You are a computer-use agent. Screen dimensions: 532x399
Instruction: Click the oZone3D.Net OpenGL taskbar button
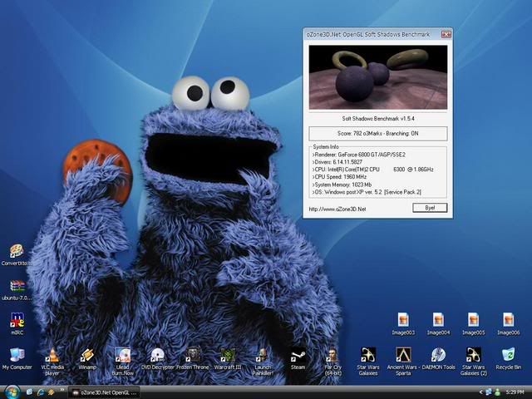click(104, 392)
